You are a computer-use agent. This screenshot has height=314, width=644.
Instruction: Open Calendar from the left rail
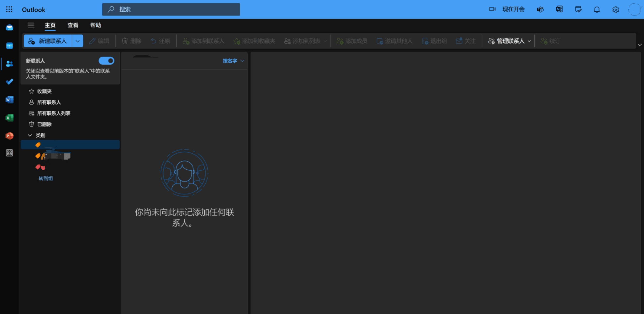click(9, 46)
